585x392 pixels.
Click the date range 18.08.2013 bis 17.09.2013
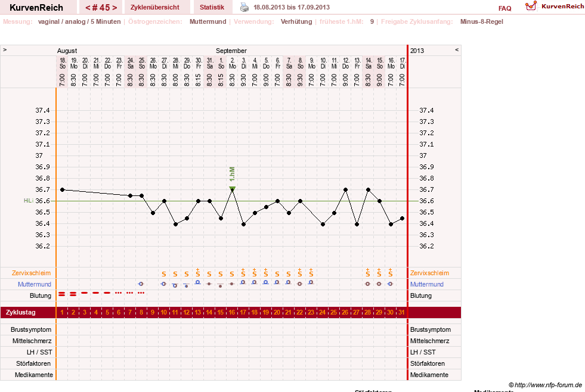292,7
